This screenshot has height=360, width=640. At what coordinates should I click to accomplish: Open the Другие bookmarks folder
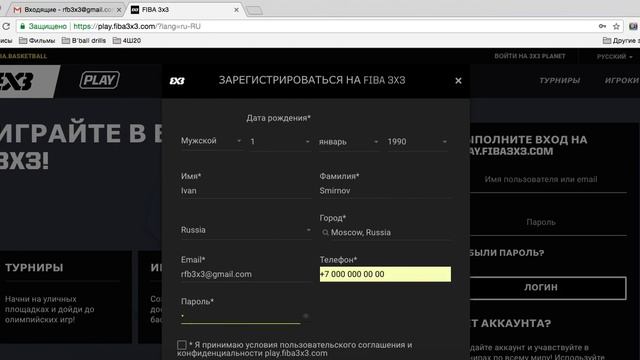click(x=621, y=40)
